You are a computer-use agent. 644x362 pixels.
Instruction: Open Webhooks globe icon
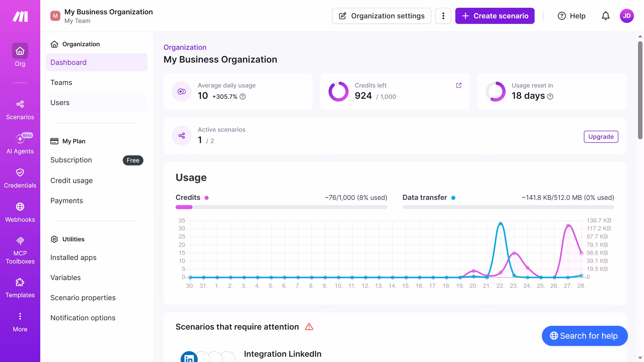pos(20,207)
